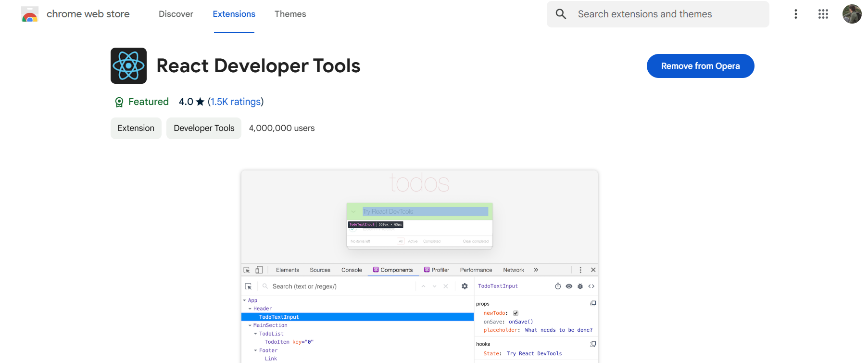Collapse the TodoList tree node arrow
Screen dimensions: 868x363
pyautogui.click(x=255, y=334)
